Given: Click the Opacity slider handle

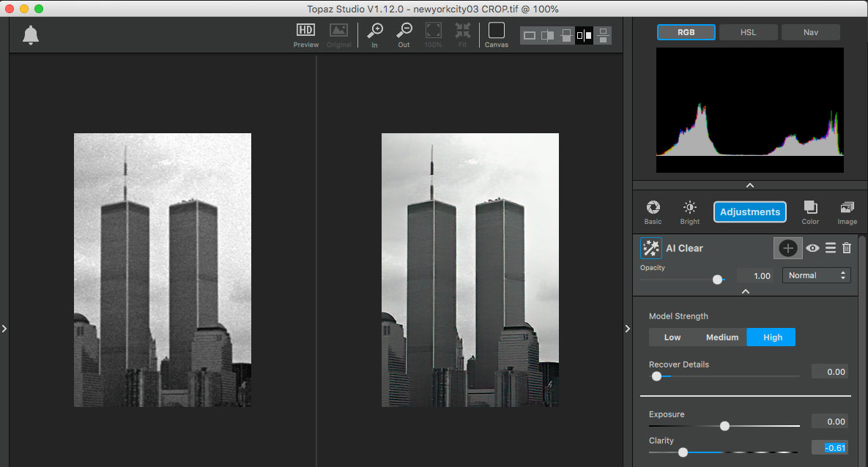Looking at the screenshot, I should pos(717,280).
